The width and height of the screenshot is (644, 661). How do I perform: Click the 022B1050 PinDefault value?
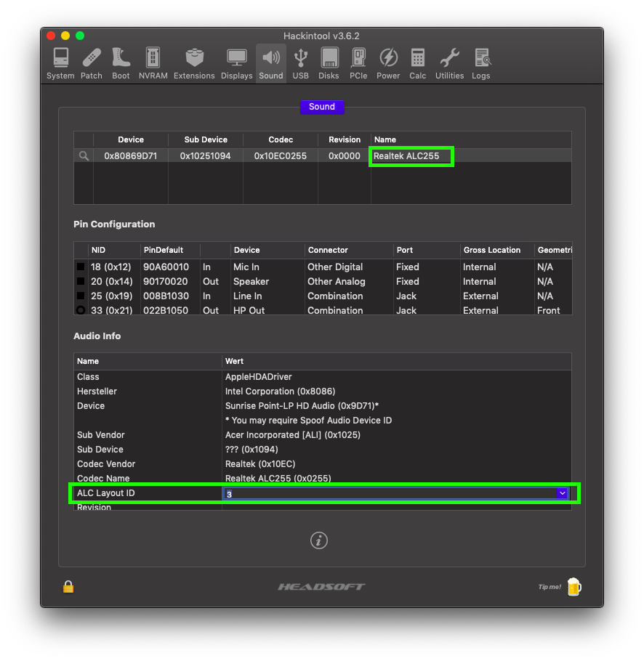pyautogui.click(x=166, y=310)
